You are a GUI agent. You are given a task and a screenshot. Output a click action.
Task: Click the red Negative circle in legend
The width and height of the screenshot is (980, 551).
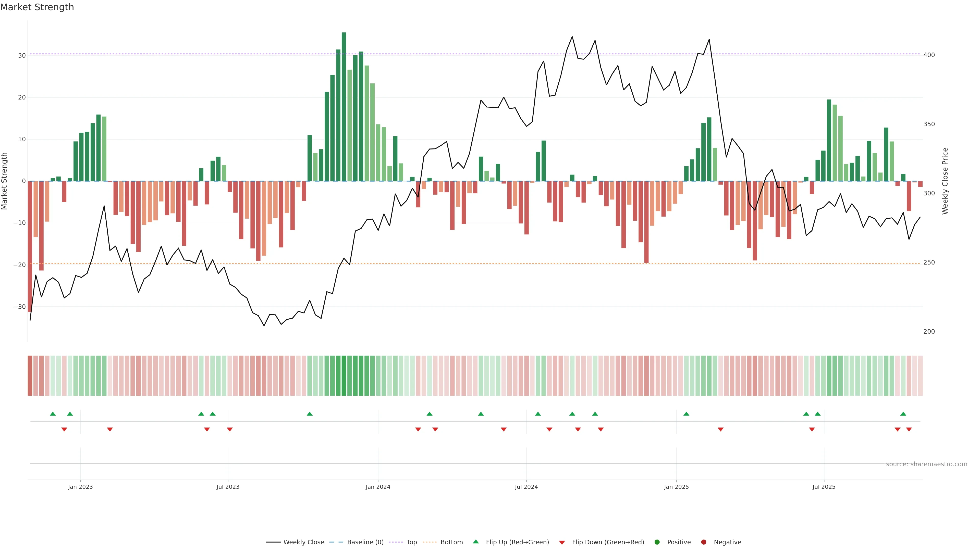point(703,542)
